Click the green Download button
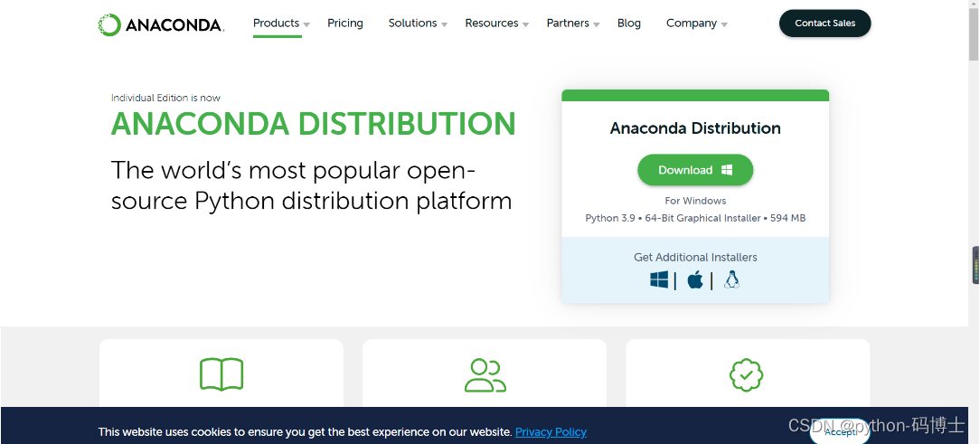980x444 pixels. pyautogui.click(x=695, y=170)
